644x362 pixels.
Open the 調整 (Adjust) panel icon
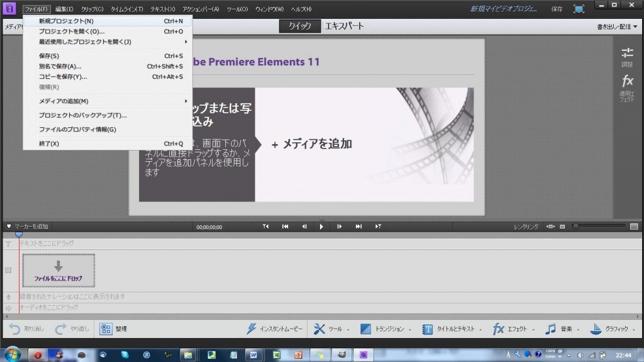tap(627, 53)
